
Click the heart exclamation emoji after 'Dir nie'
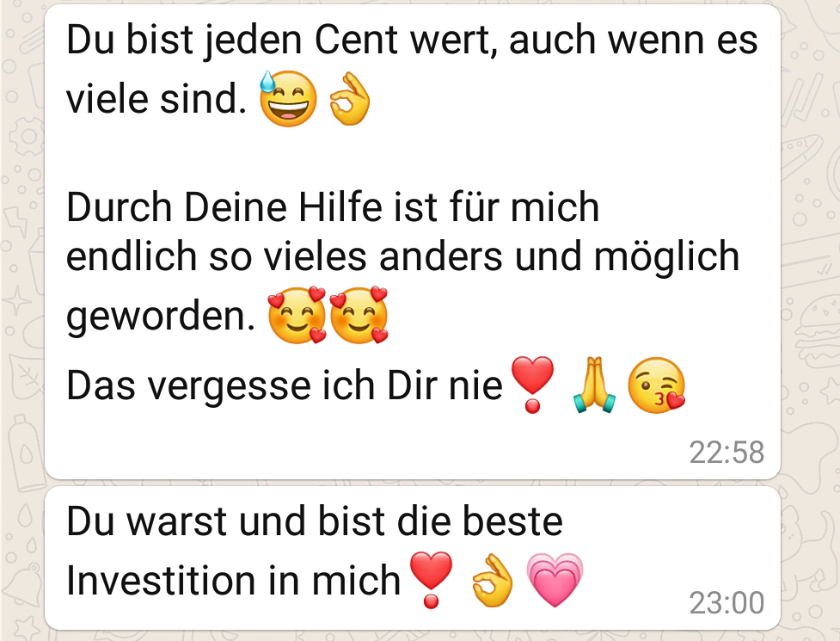coord(532,385)
